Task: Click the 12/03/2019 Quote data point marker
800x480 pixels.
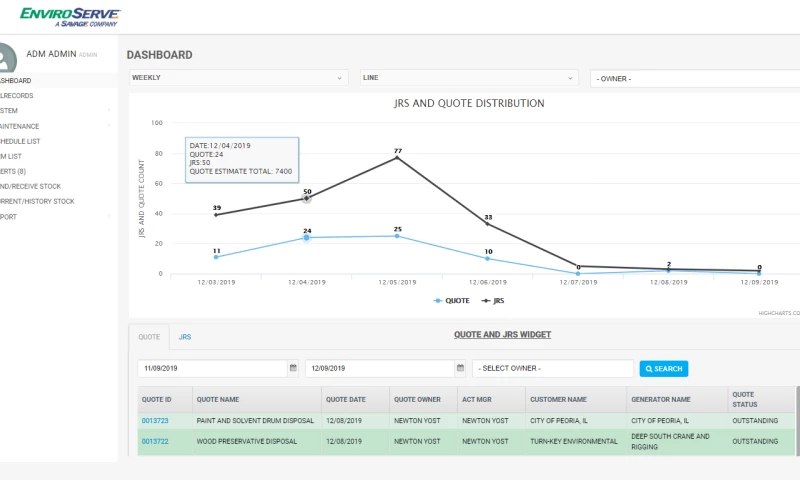Action: (216, 257)
